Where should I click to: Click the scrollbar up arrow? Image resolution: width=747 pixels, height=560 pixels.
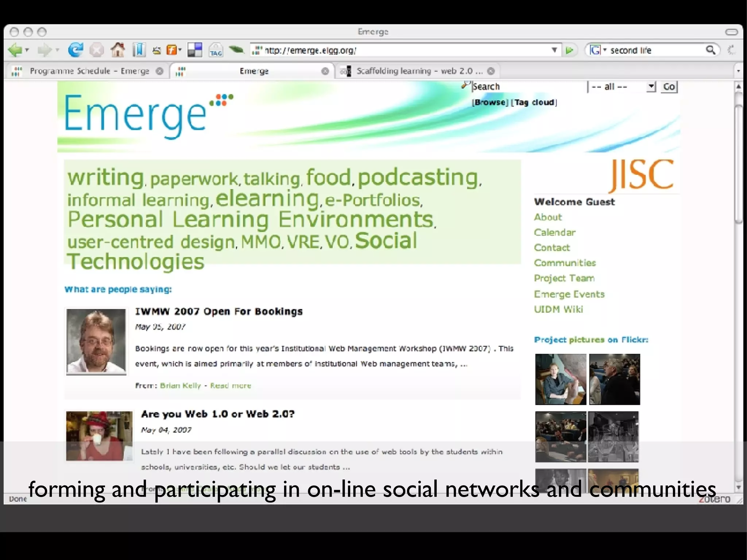(x=739, y=87)
